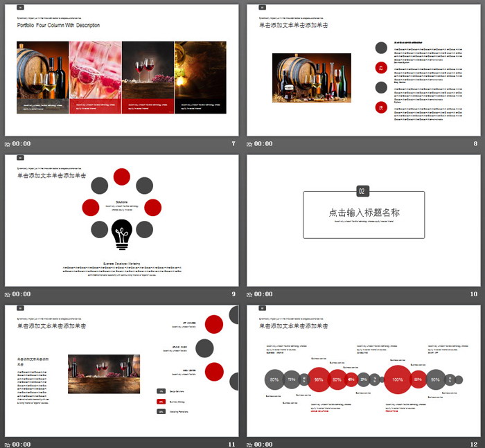The image size is (485, 448).
Task: Click the transition star icon under slide 8
Action: (x=250, y=144)
